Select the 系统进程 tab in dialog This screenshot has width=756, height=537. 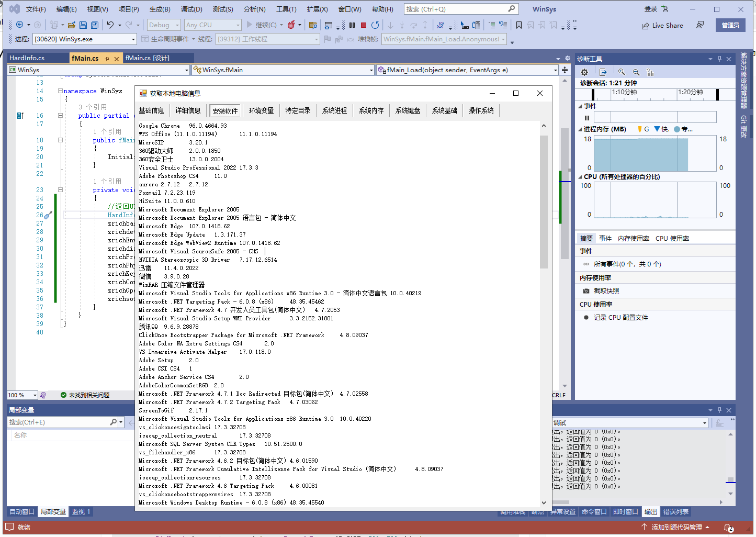335,110
